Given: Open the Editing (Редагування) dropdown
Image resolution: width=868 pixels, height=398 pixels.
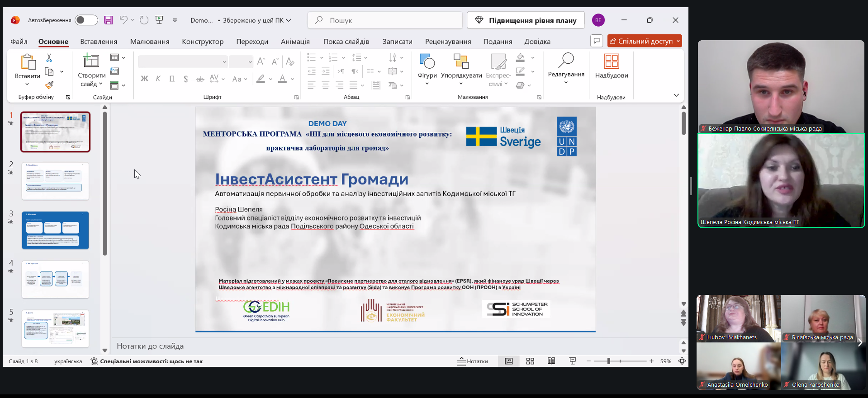Looking at the screenshot, I should coord(566,69).
